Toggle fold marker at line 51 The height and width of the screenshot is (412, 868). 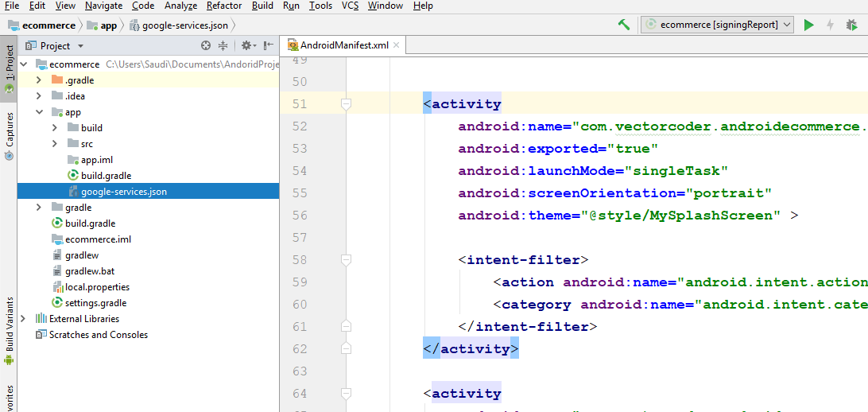(x=346, y=104)
